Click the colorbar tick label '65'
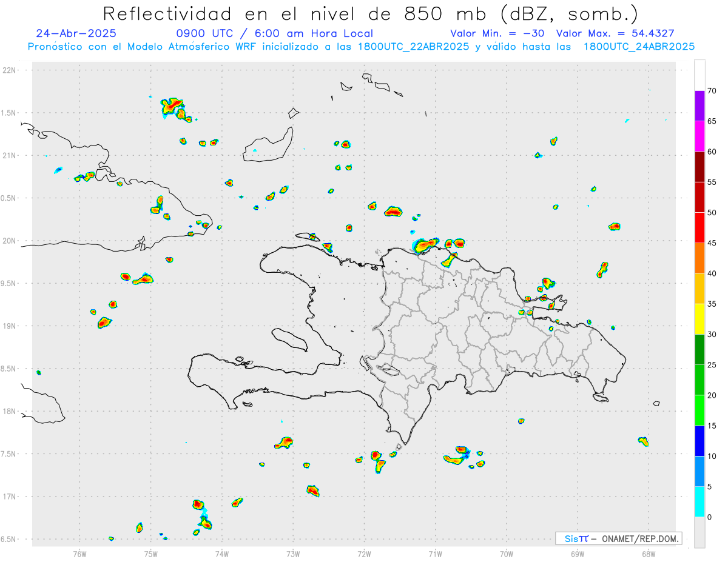Screen dimensions: 728x562 pyautogui.click(x=712, y=121)
